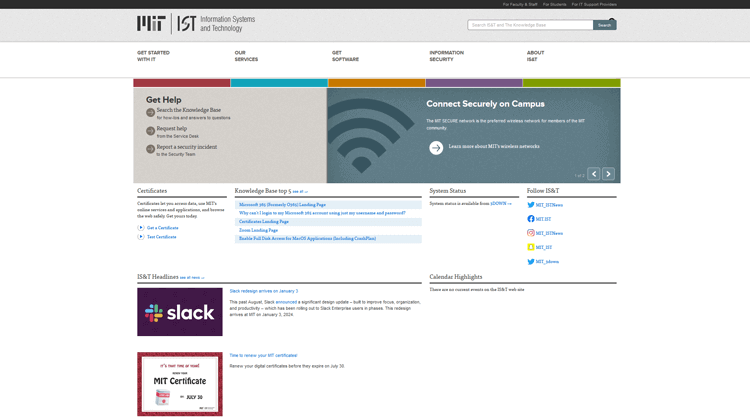Open the MIT_ISTNews Twitter icon link

[x=531, y=205]
